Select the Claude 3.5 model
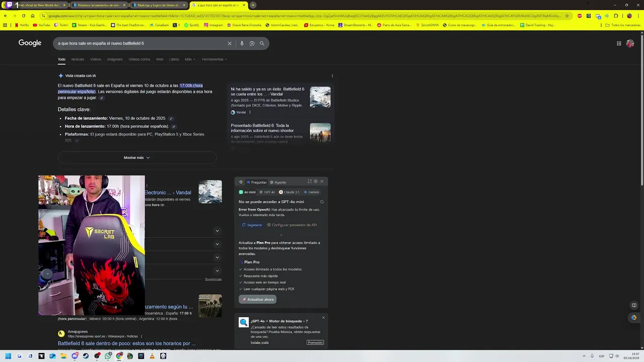Image resolution: width=644 pixels, height=362 pixels. [289, 192]
